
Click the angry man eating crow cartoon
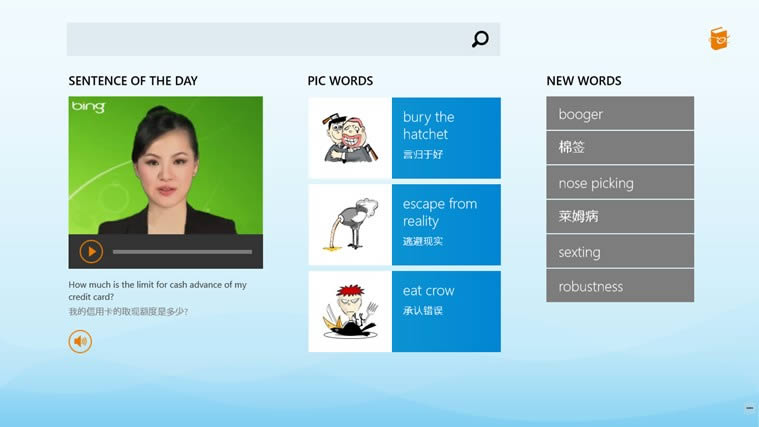coord(350,311)
